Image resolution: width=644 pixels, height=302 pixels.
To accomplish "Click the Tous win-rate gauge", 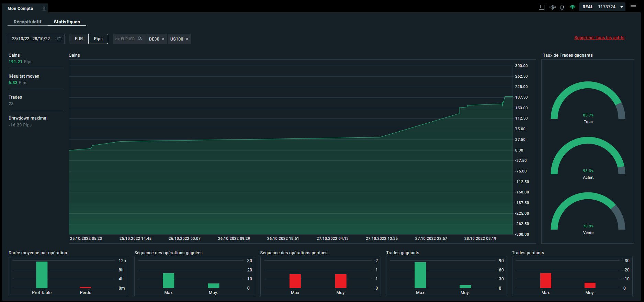I will click(x=588, y=100).
